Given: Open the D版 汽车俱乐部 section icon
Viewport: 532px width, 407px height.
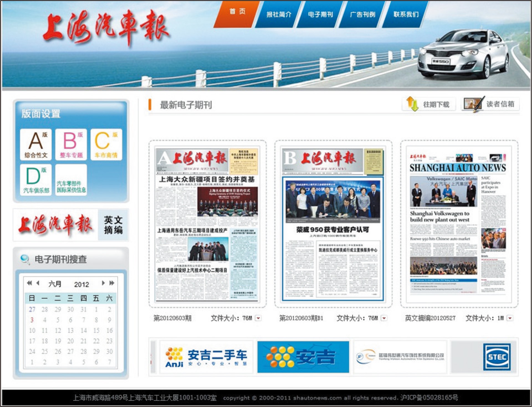Looking at the screenshot, I should (36, 180).
